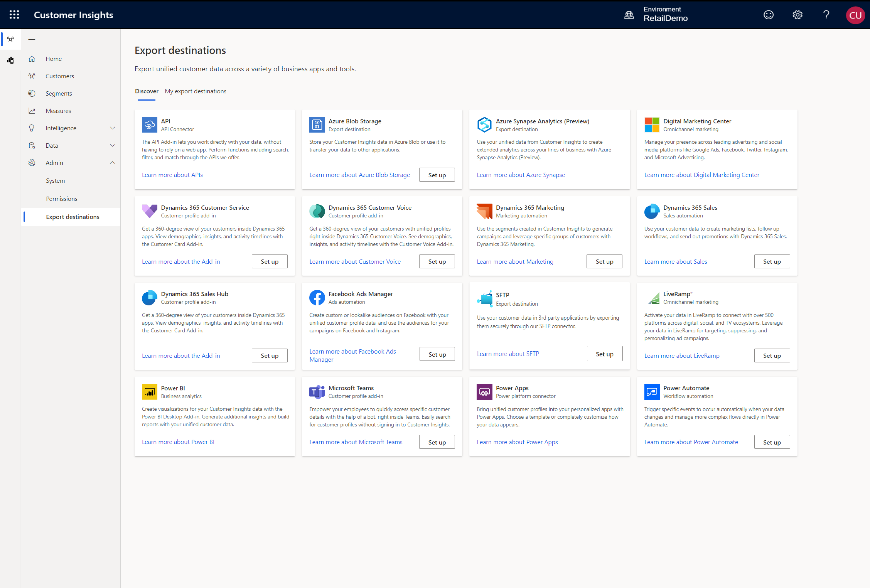This screenshot has width=870, height=588.
Task: Click the CU account avatar
Action: point(855,15)
